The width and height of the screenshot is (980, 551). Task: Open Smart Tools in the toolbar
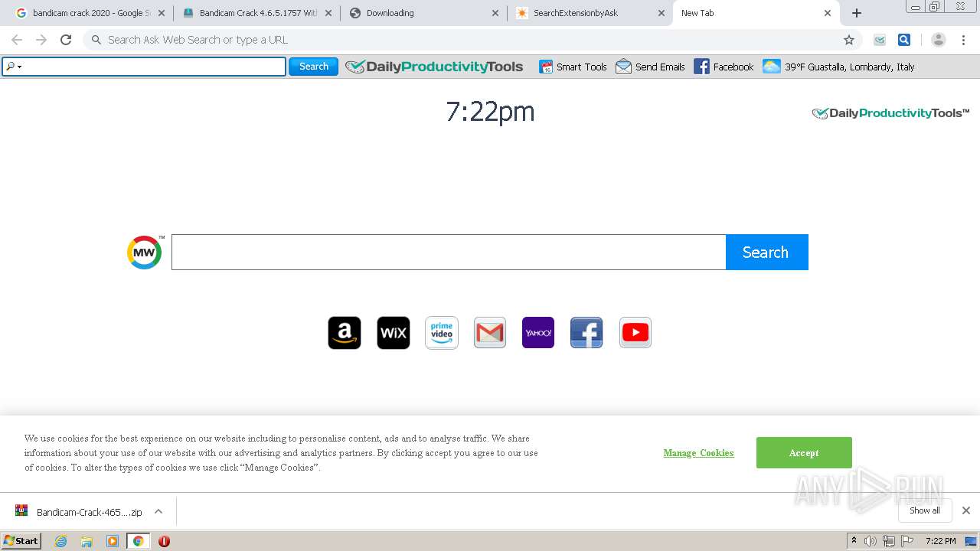click(x=573, y=67)
